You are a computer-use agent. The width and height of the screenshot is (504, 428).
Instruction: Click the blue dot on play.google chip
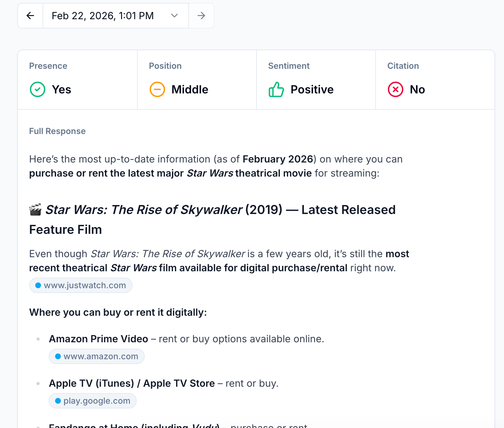(x=58, y=401)
